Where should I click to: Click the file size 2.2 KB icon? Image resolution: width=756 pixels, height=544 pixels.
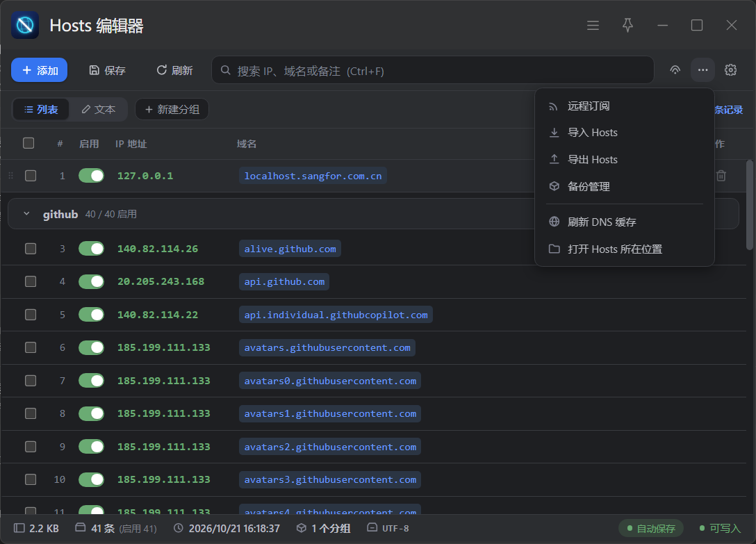tap(19, 528)
